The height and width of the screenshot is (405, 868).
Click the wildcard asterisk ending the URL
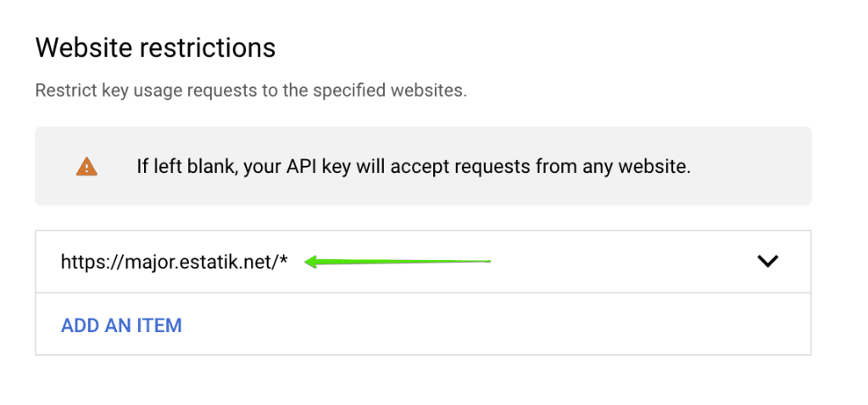[284, 260]
